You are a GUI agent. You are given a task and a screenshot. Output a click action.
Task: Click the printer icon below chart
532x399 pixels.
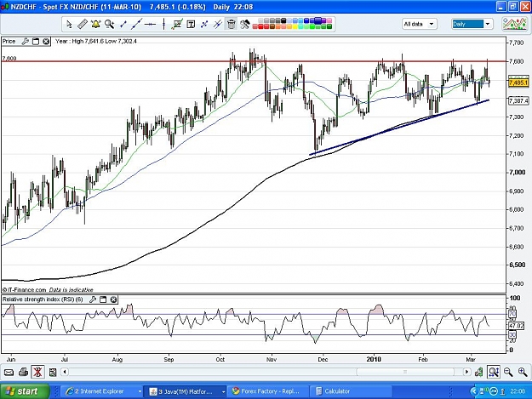point(23,373)
